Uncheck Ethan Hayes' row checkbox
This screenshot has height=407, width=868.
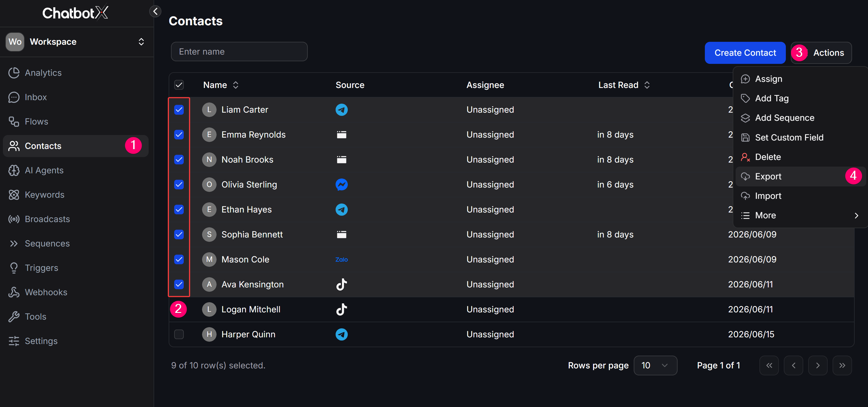tap(179, 210)
